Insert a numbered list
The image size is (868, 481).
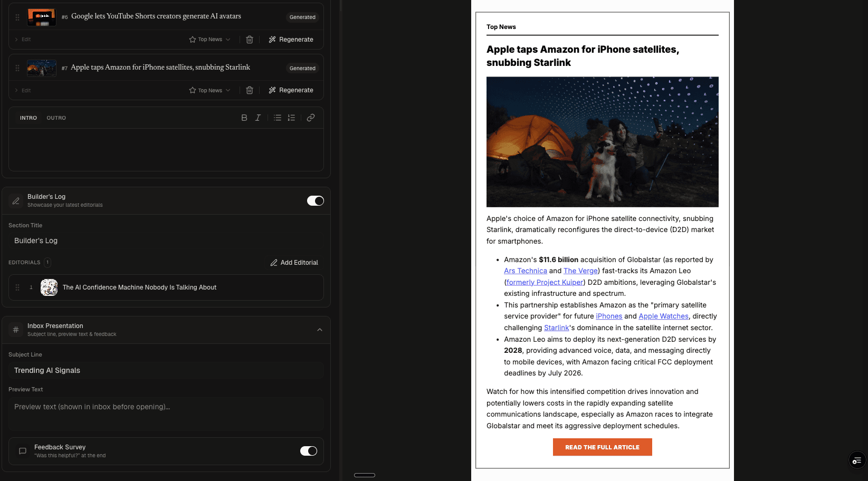click(291, 118)
